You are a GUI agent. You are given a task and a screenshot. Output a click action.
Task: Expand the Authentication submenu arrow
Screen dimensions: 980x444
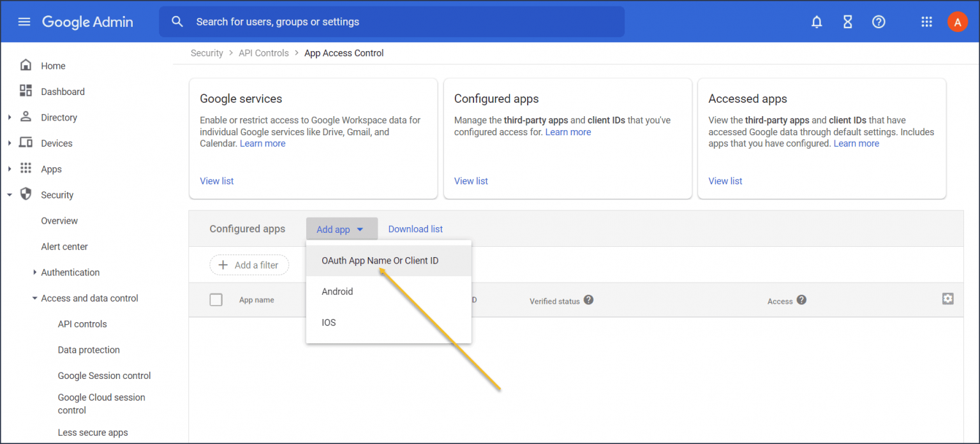(x=34, y=272)
